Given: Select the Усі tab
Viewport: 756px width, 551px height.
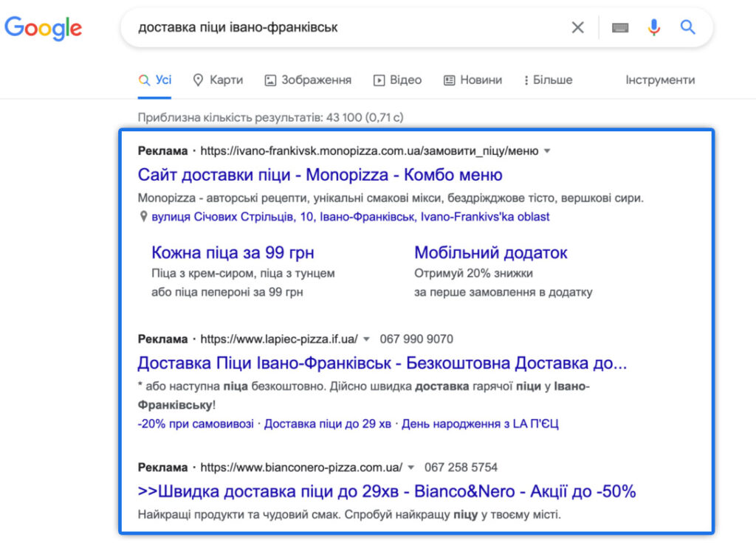Looking at the screenshot, I should coord(155,80).
